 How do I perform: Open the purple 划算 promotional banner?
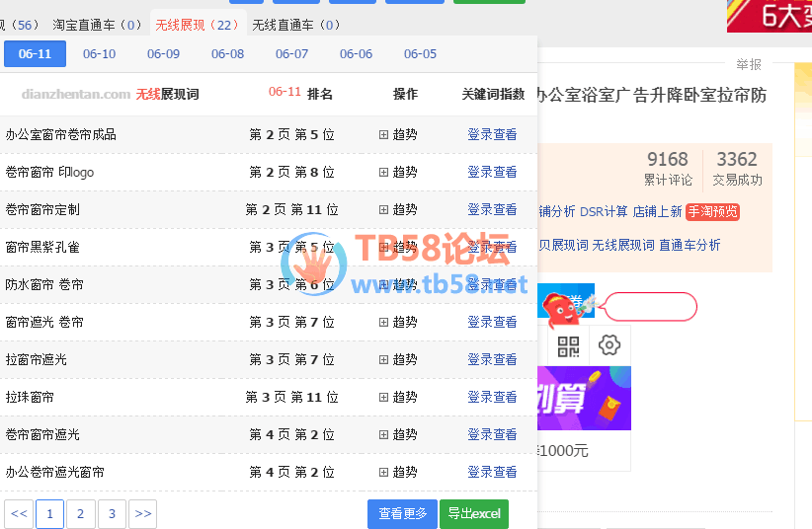point(584,398)
